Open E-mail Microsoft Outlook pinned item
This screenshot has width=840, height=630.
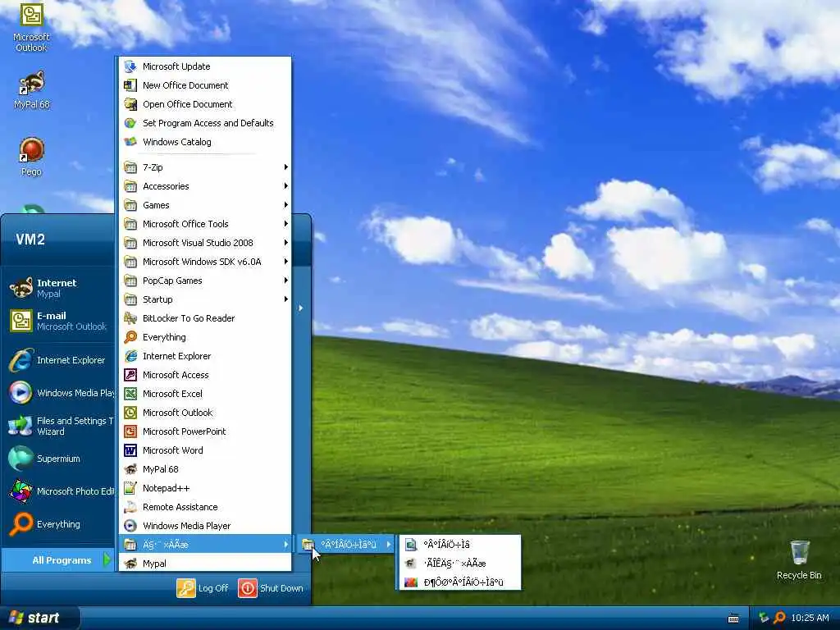pyautogui.click(x=59, y=321)
